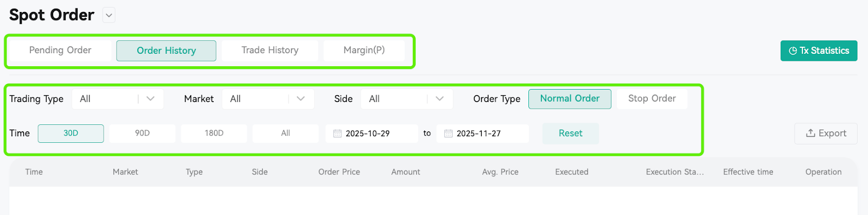Select Normal Order type
Viewport: 868px width, 215px height.
[x=570, y=99]
